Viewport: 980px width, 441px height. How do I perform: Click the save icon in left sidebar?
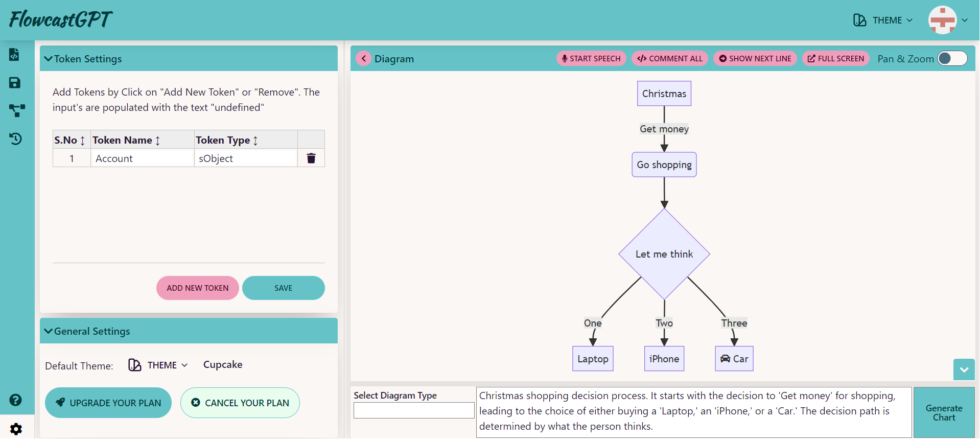pyautogui.click(x=15, y=83)
